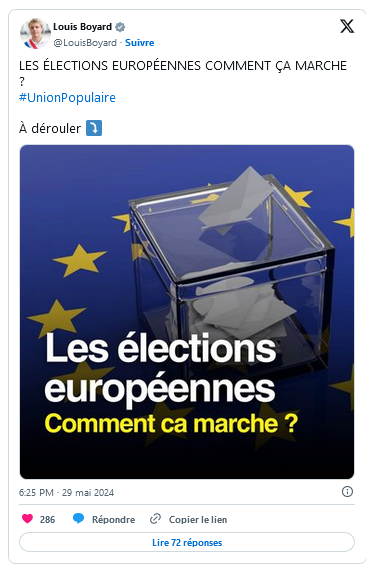Open Lire 72 réponses
371x571 pixels.
(187, 543)
